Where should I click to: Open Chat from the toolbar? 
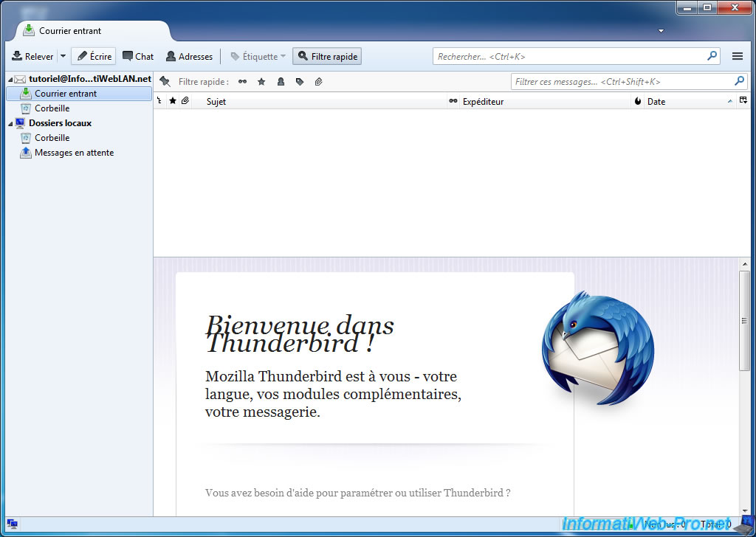click(x=138, y=56)
